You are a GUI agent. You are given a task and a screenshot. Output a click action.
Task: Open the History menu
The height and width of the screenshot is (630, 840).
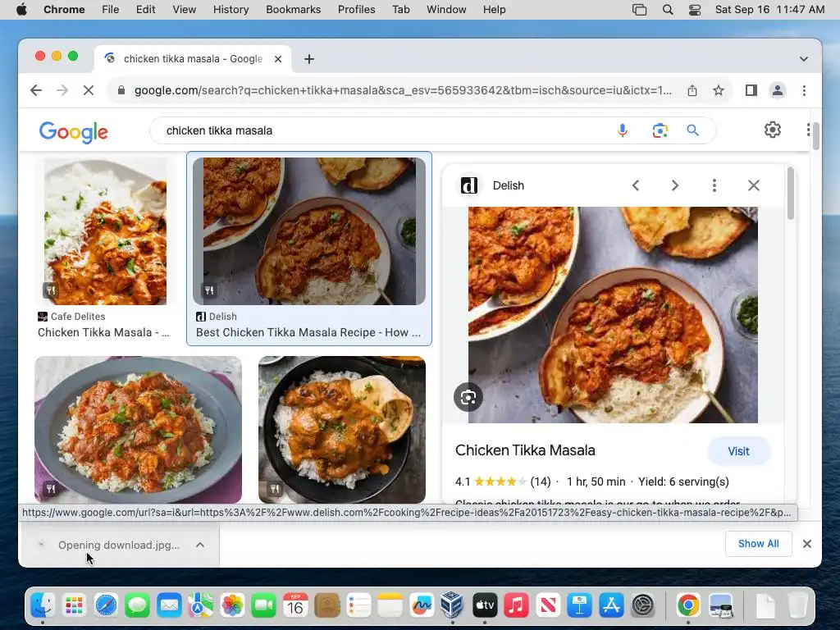(x=231, y=10)
